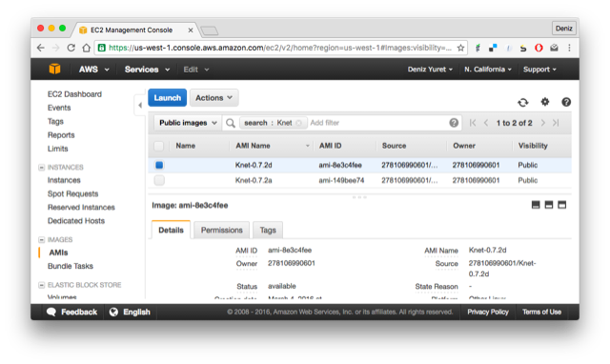Viewport: 610px width, 364px height.
Task: Switch to the Permissions tab
Action: [222, 230]
